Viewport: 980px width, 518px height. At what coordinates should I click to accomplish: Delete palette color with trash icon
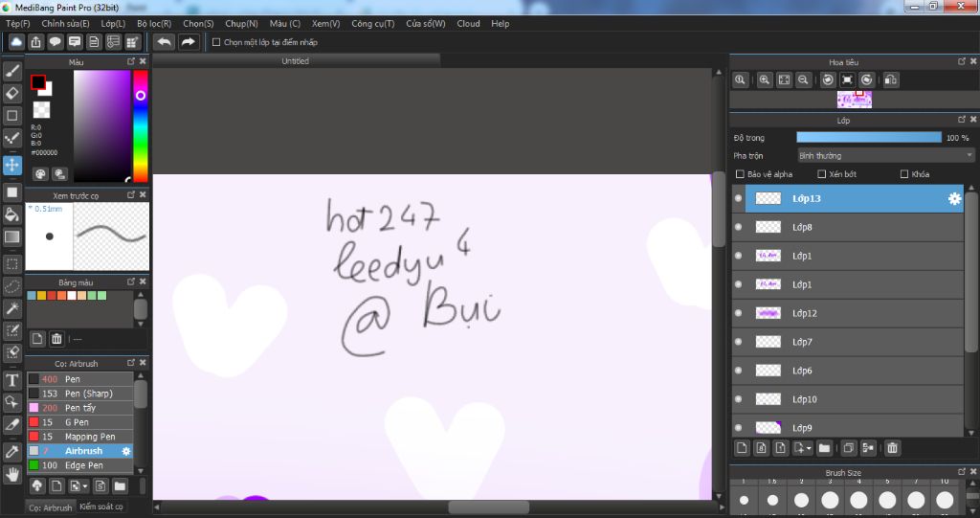point(56,339)
